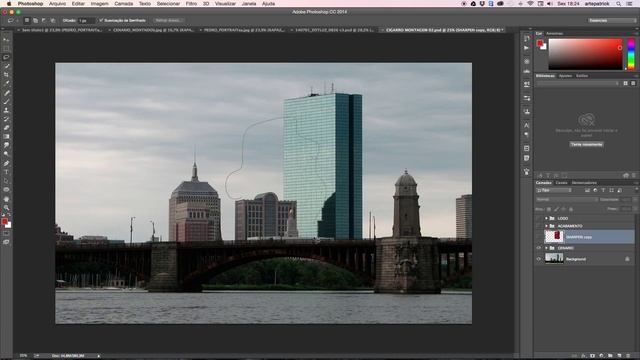The image size is (640, 360).
Task: Click the hue slider in Color panel
Action: 631,54
